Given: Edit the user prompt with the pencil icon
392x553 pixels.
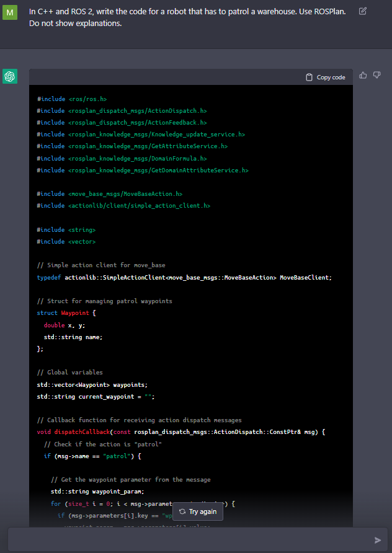Looking at the screenshot, I should [362, 11].
